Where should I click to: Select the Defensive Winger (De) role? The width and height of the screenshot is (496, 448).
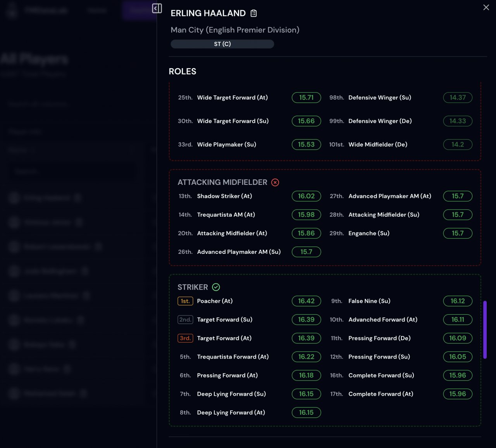click(x=380, y=121)
